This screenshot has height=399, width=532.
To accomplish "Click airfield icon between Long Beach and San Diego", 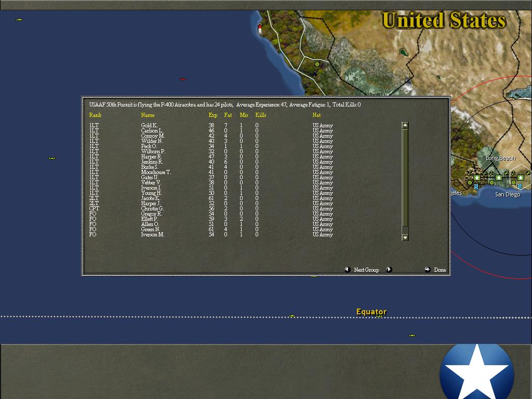I will pyautogui.click(x=507, y=174).
